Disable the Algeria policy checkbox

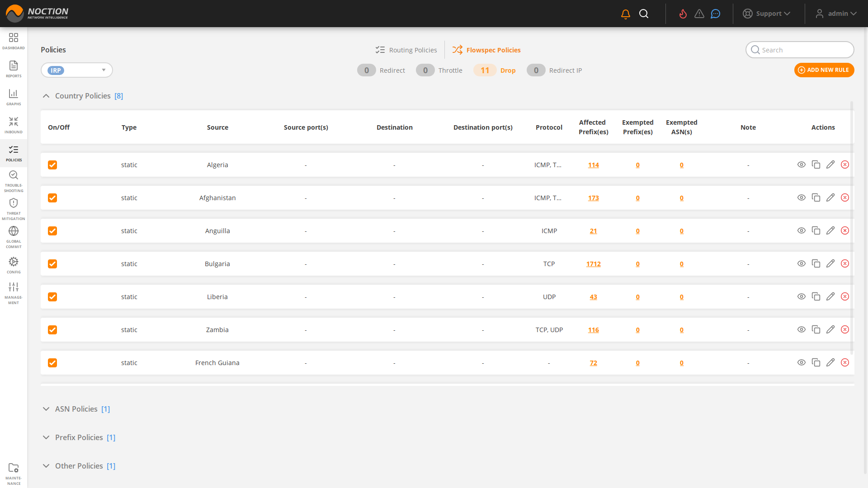click(52, 165)
